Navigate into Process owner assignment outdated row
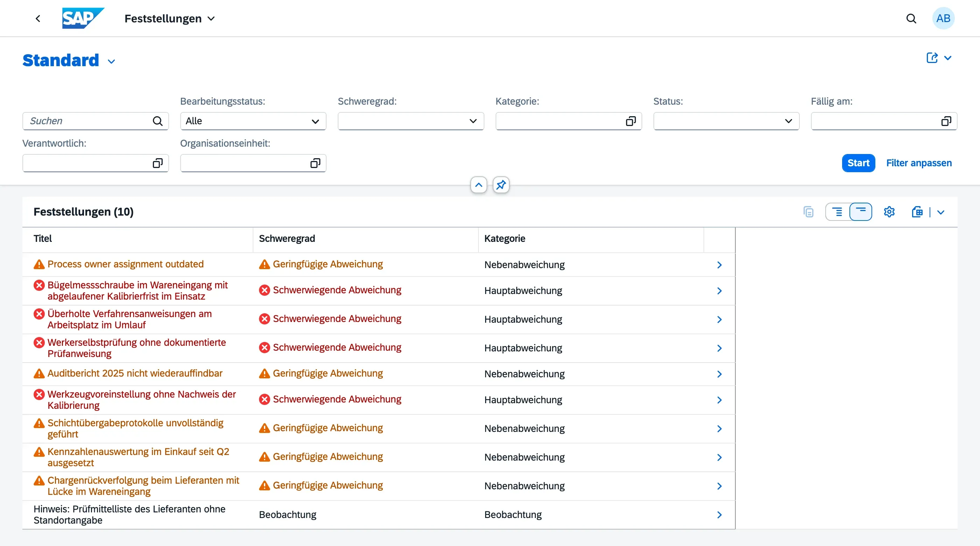 click(x=719, y=265)
